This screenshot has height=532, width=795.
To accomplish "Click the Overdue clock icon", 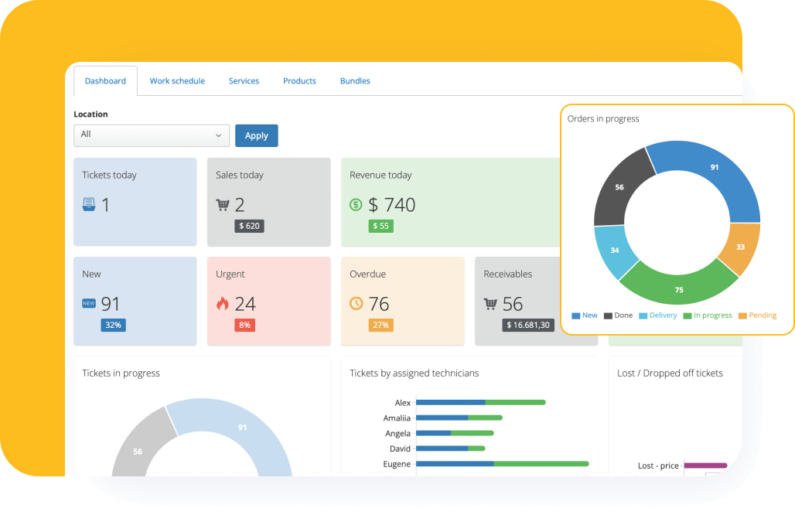I will click(x=356, y=303).
